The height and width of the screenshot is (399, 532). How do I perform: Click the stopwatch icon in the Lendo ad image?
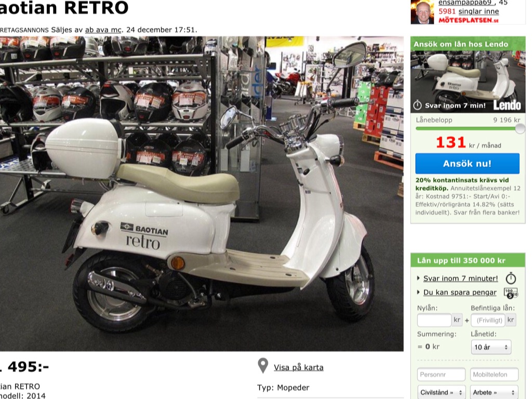coord(417,105)
